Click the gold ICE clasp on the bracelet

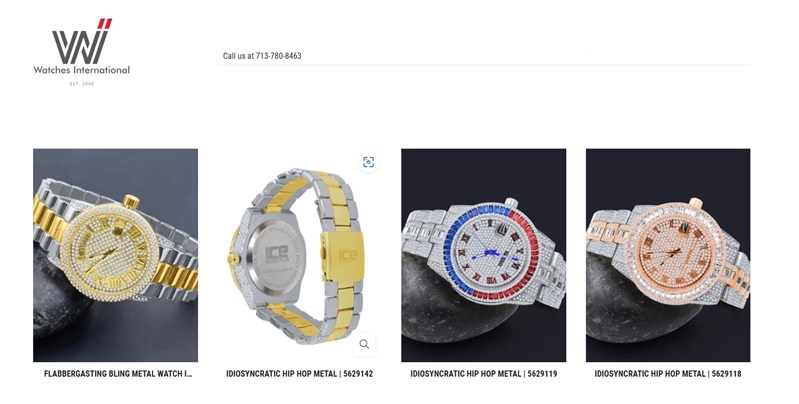point(343,256)
